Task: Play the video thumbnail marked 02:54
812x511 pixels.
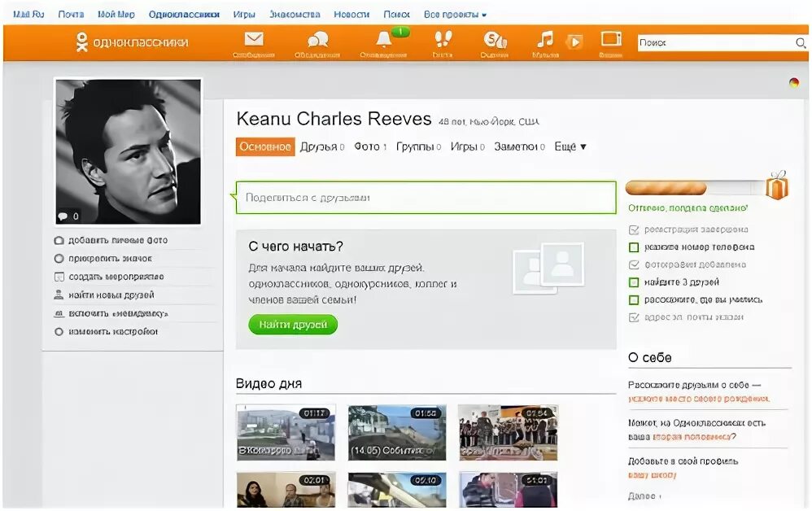Action: (508, 433)
